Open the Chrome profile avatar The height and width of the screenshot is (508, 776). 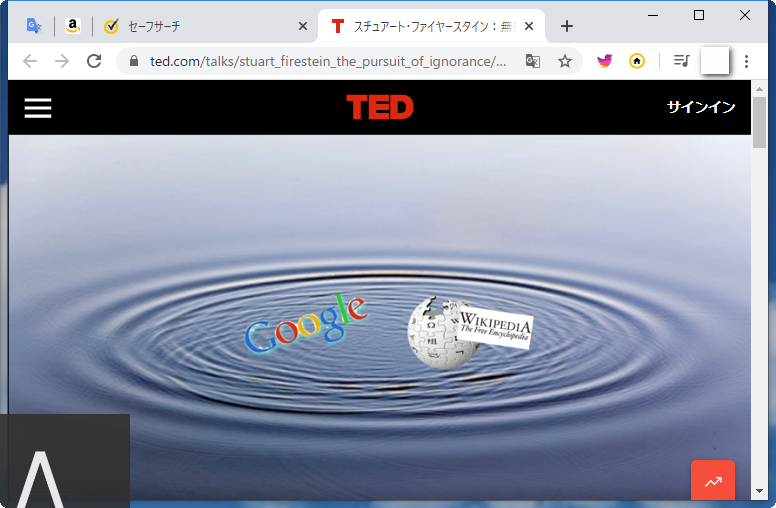coord(715,61)
